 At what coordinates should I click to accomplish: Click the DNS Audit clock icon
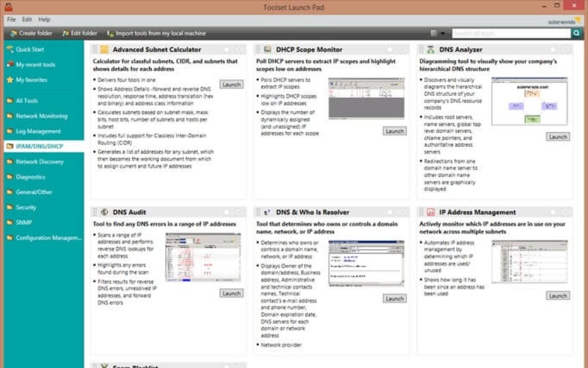105,212
